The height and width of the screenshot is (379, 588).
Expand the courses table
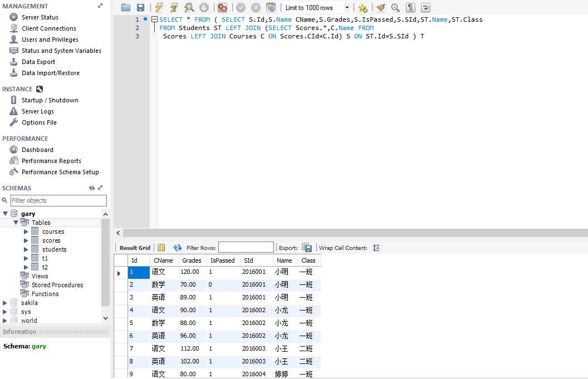26,232
